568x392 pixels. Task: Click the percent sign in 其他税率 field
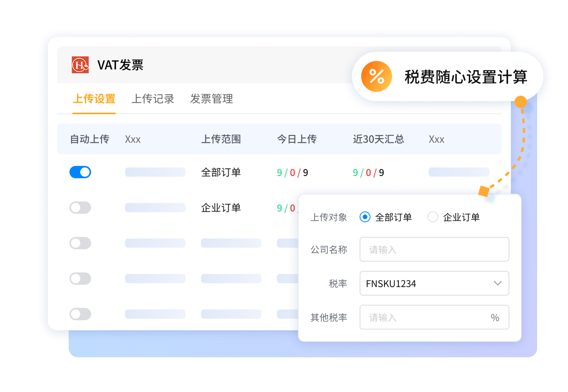tap(495, 318)
